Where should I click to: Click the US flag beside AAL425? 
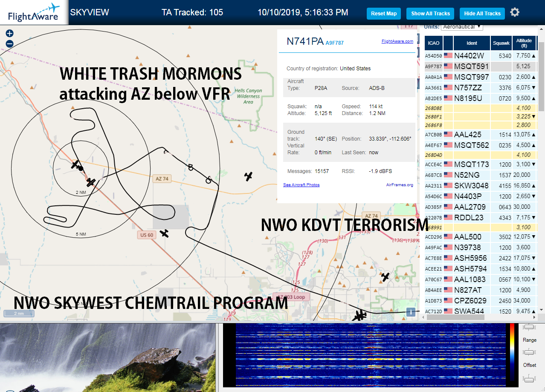click(448, 134)
